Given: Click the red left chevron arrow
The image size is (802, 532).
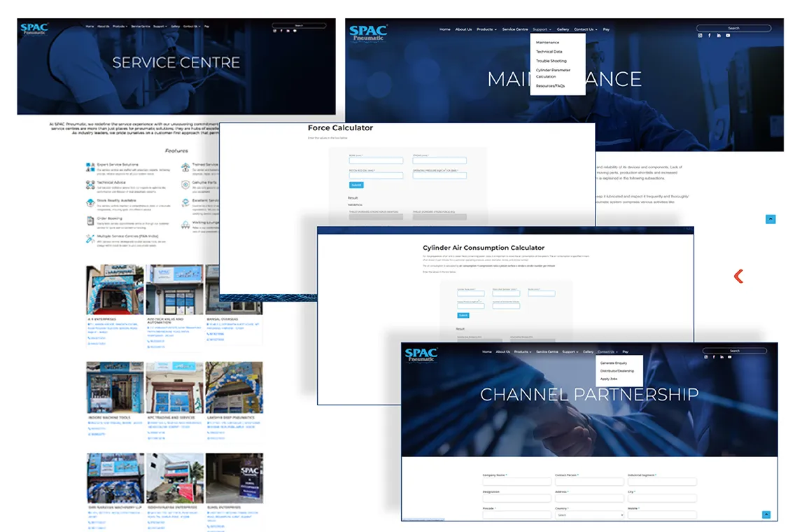Looking at the screenshot, I should point(738,276).
